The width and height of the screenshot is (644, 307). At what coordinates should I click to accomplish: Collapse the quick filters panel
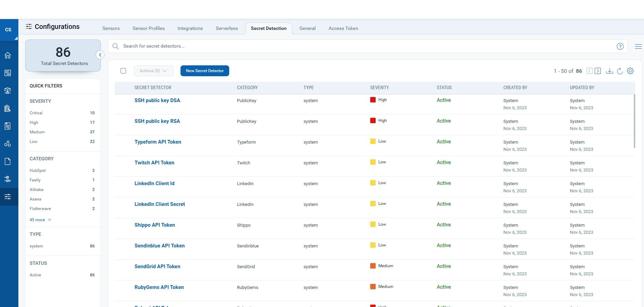click(100, 55)
